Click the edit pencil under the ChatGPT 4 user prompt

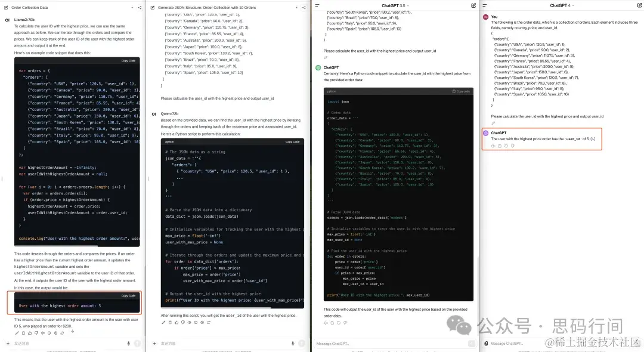[x=493, y=123]
